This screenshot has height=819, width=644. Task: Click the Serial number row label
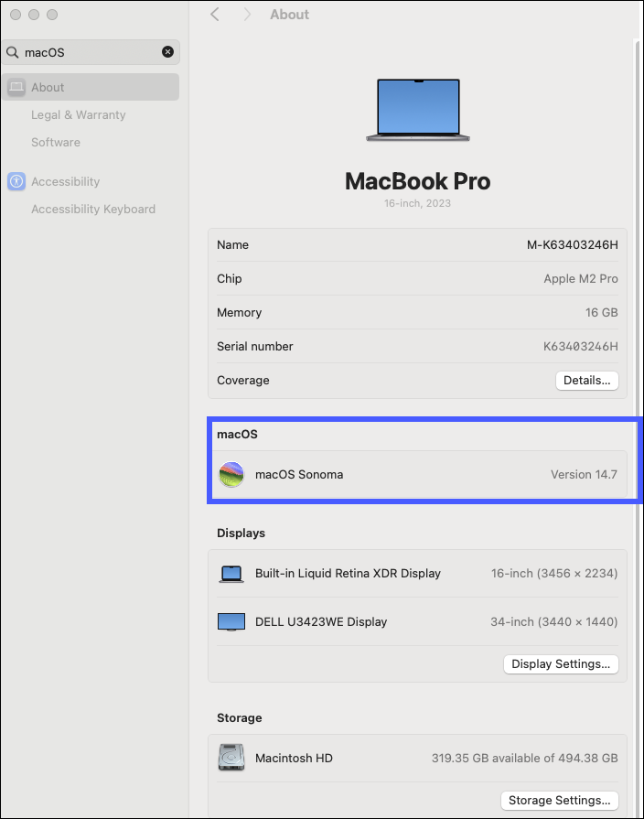coord(255,346)
